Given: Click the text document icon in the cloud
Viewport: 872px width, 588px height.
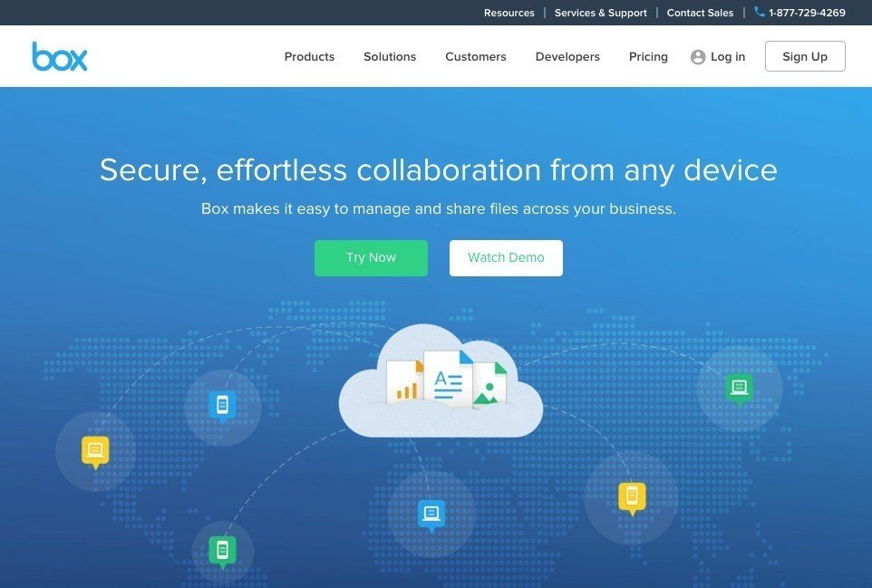Looking at the screenshot, I should pyautogui.click(x=448, y=378).
